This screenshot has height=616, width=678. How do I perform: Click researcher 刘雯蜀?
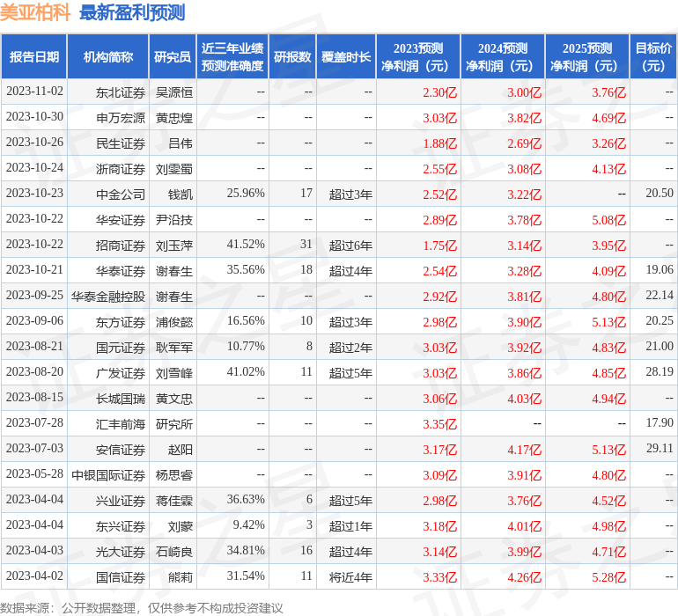tap(173, 169)
